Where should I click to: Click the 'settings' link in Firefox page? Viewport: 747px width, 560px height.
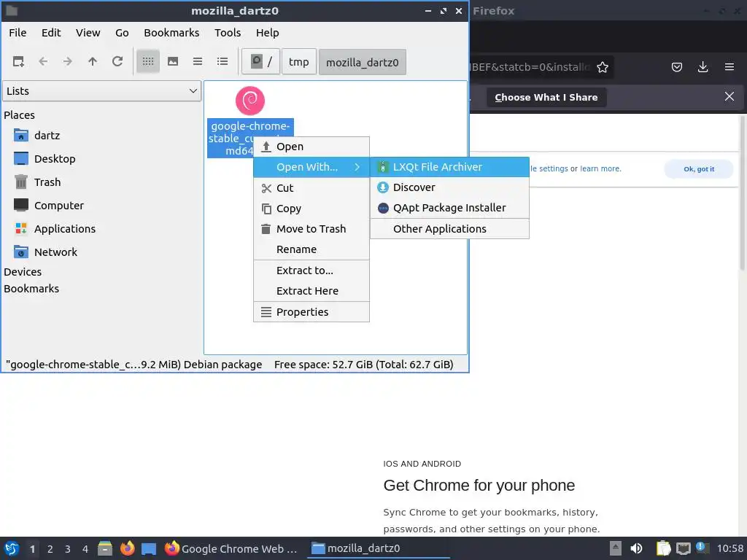pos(554,168)
